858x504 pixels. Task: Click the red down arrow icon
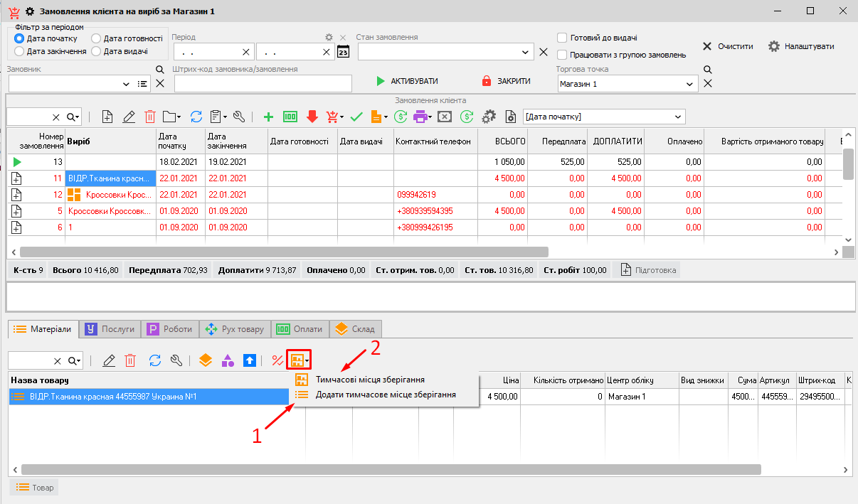312,117
